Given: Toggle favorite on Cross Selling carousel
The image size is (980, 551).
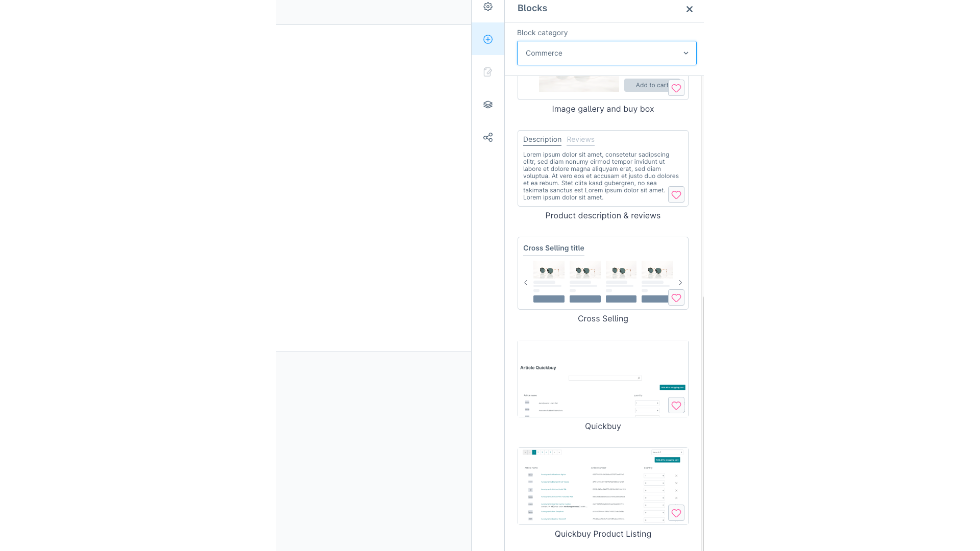Looking at the screenshot, I should coord(676,298).
